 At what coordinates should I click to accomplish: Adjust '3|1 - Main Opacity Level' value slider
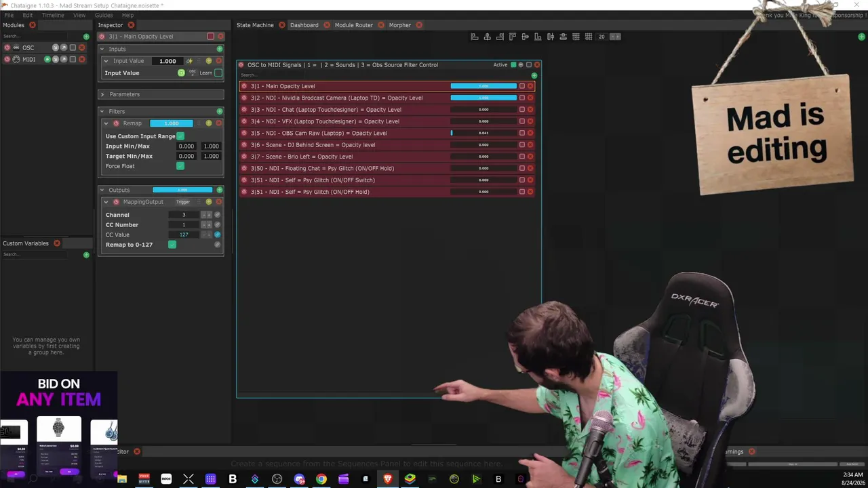[x=484, y=86]
